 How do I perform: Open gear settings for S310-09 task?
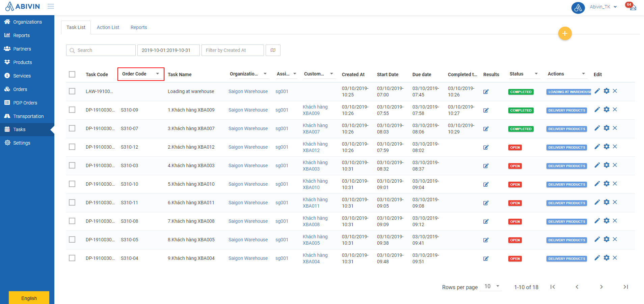607,110
